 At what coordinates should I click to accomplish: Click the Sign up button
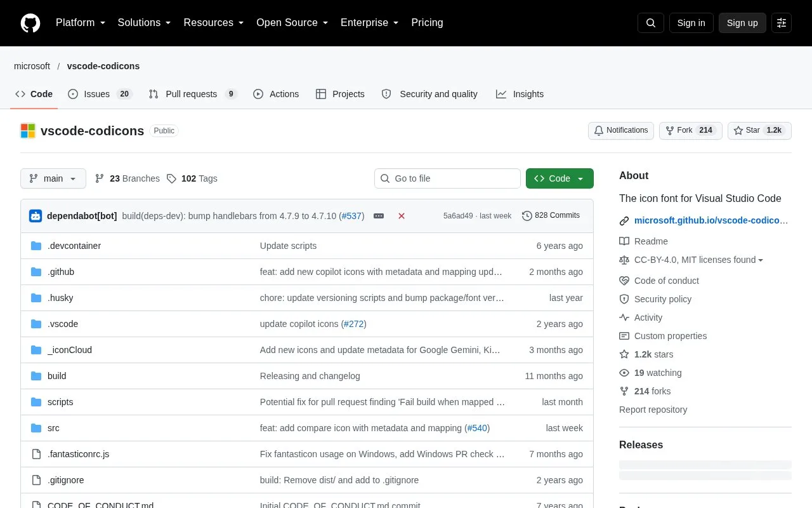pos(742,23)
